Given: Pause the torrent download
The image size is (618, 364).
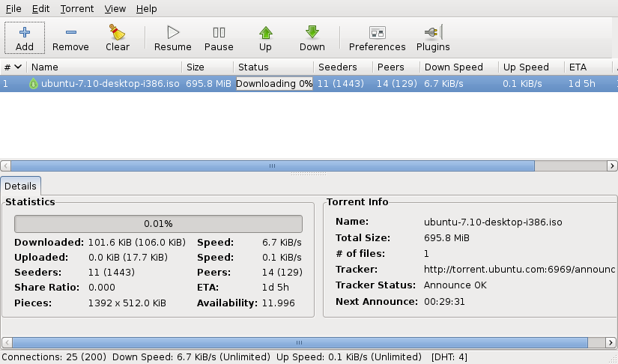Looking at the screenshot, I should tap(219, 32).
